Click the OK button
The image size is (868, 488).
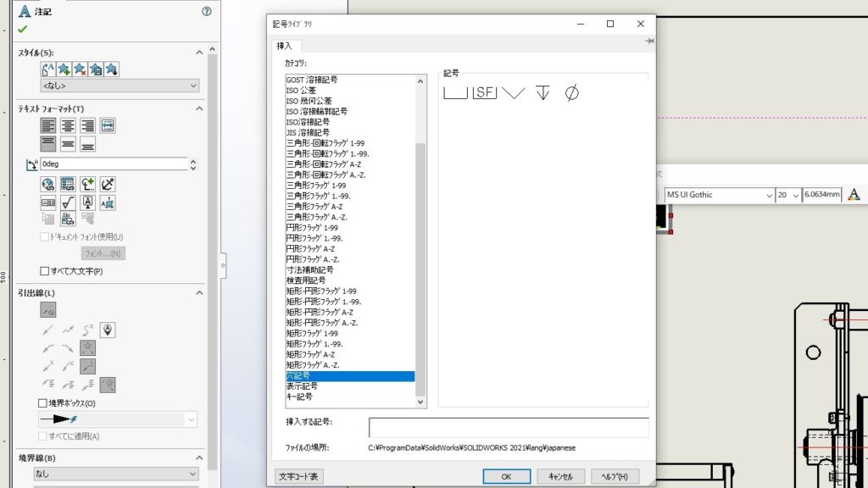pos(506,477)
